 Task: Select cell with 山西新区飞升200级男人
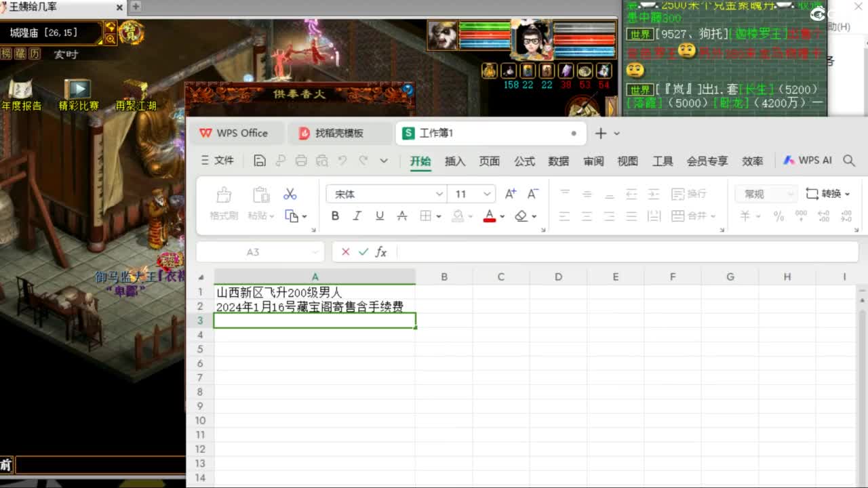pyautogui.click(x=315, y=292)
